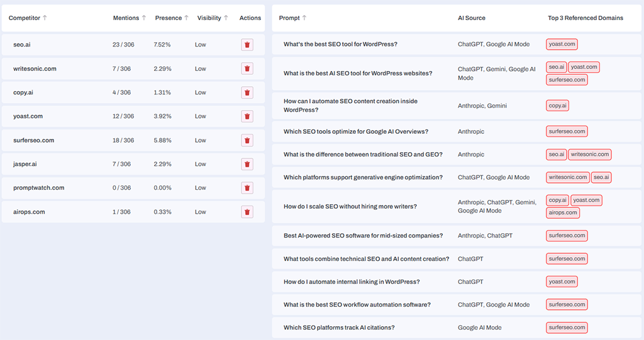Click trash icon for writesonic.com
Viewport: 644px width, 340px height.
pyautogui.click(x=247, y=69)
